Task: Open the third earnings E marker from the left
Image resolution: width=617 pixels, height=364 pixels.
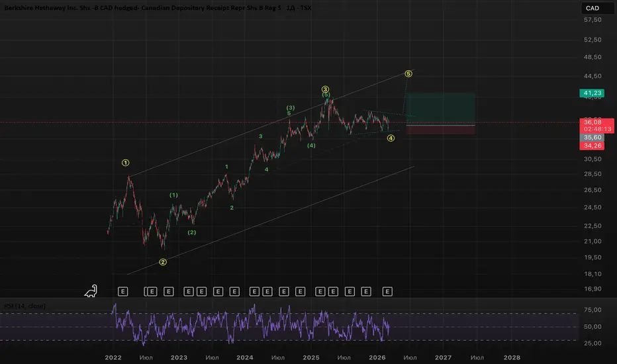Action: click(168, 292)
